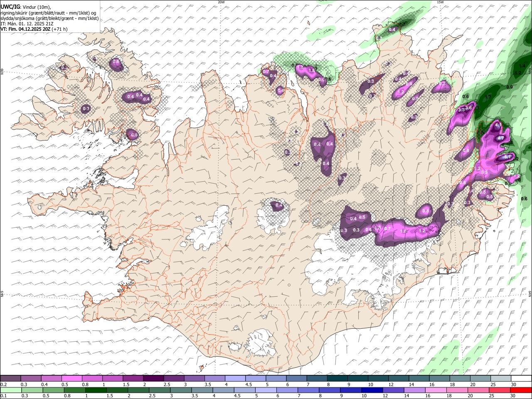Pick the palest green 0.1 swatch on rain scale
The height and width of the screenshot is (399, 532).
pyautogui.click(x=10, y=390)
